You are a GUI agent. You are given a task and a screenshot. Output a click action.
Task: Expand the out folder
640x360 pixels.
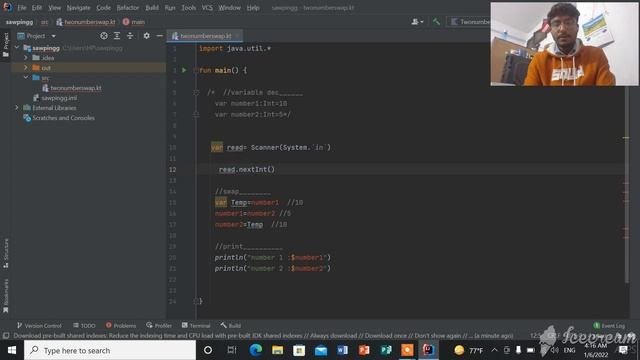point(26,68)
